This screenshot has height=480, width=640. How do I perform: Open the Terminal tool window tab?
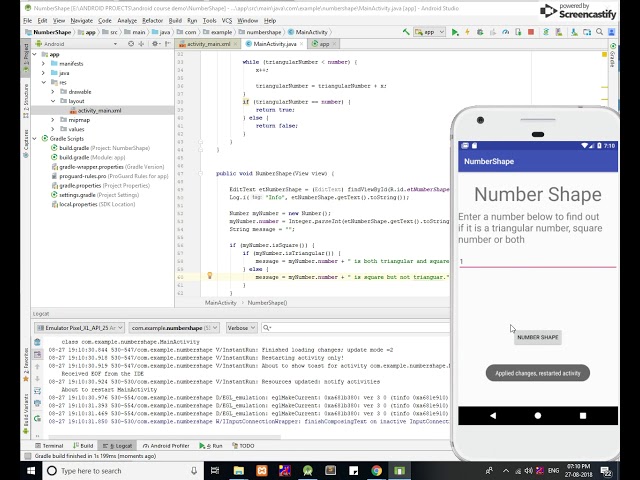[49, 446]
